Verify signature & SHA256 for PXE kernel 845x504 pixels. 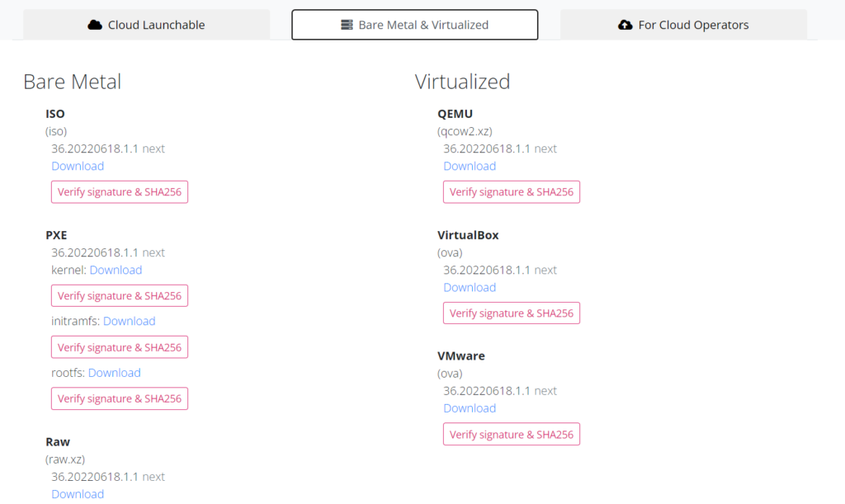click(x=120, y=295)
